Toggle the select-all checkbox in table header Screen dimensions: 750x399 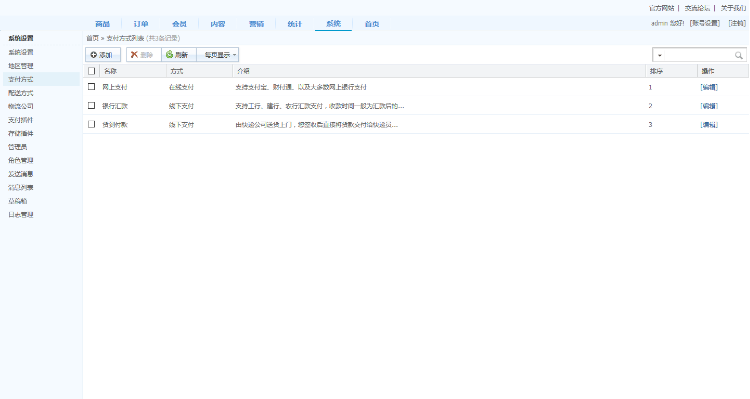(91, 71)
